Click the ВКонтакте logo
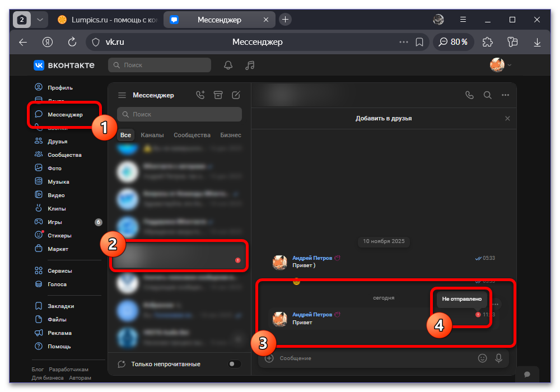This screenshot has width=560, height=392. click(64, 65)
